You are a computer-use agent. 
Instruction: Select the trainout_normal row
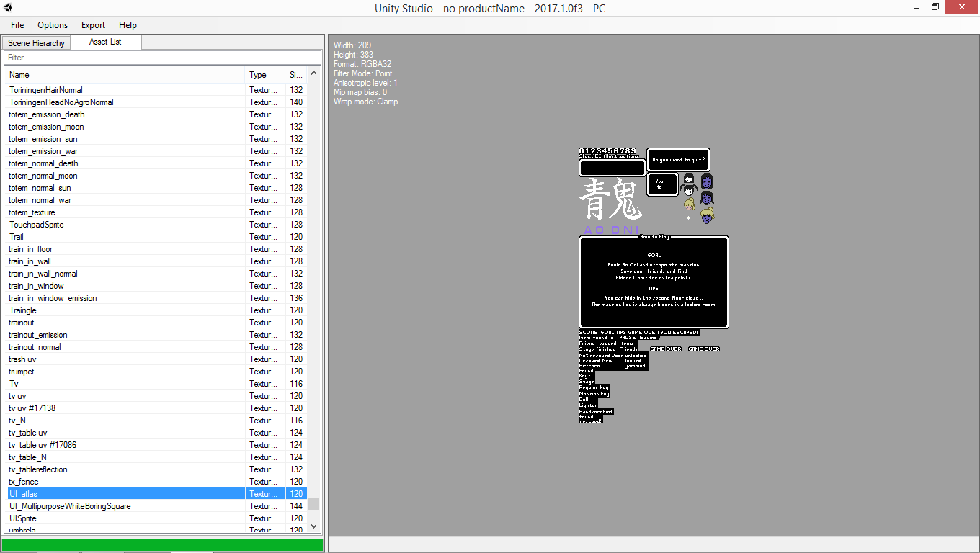point(156,347)
